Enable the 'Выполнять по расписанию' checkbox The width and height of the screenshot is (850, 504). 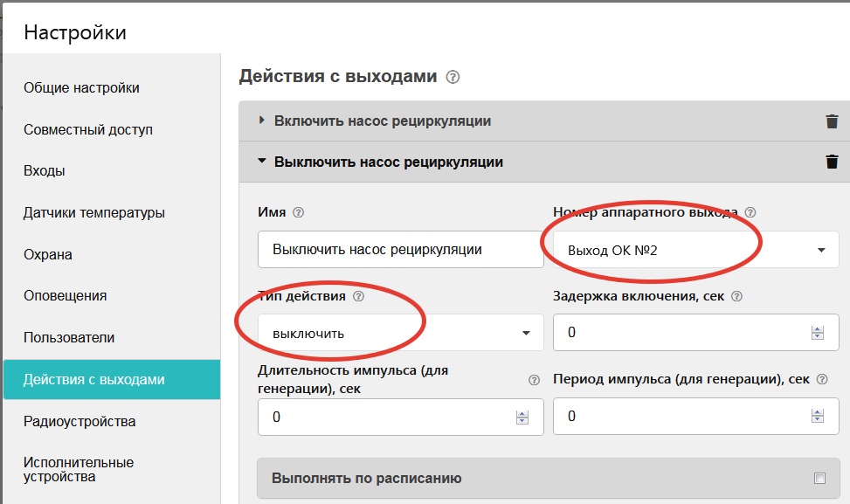tap(819, 478)
